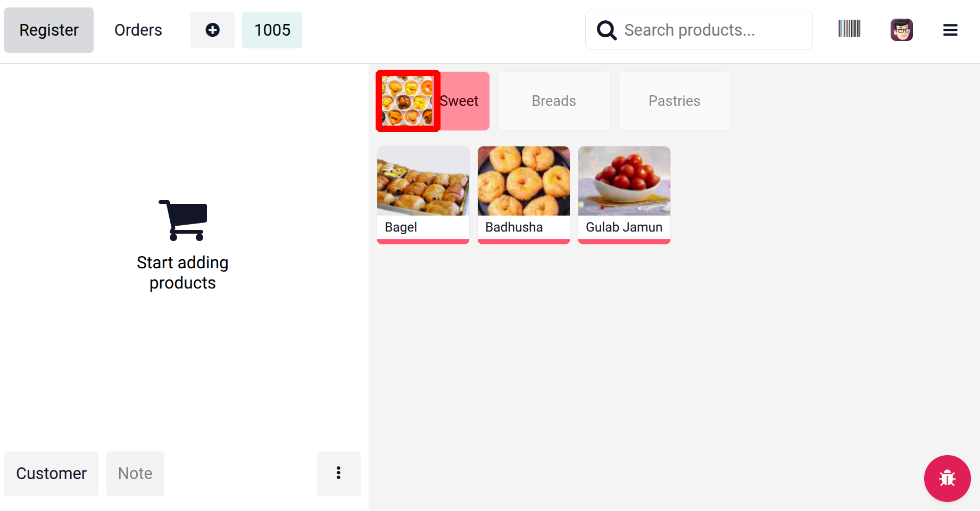The height and width of the screenshot is (511, 980).
Task: Click the search magnifier icon
Action: [x=607, y=30]
